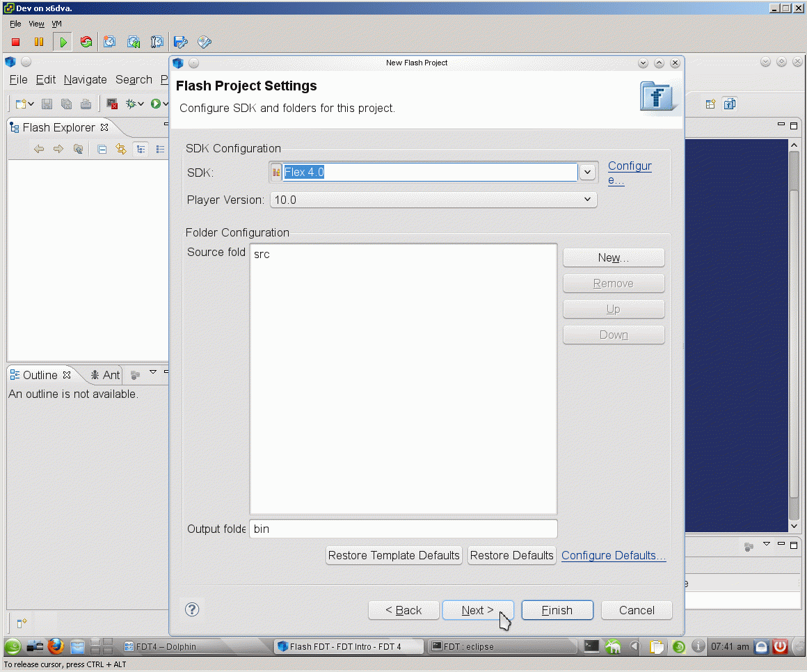Click New... source folder button

click(614, 258)
